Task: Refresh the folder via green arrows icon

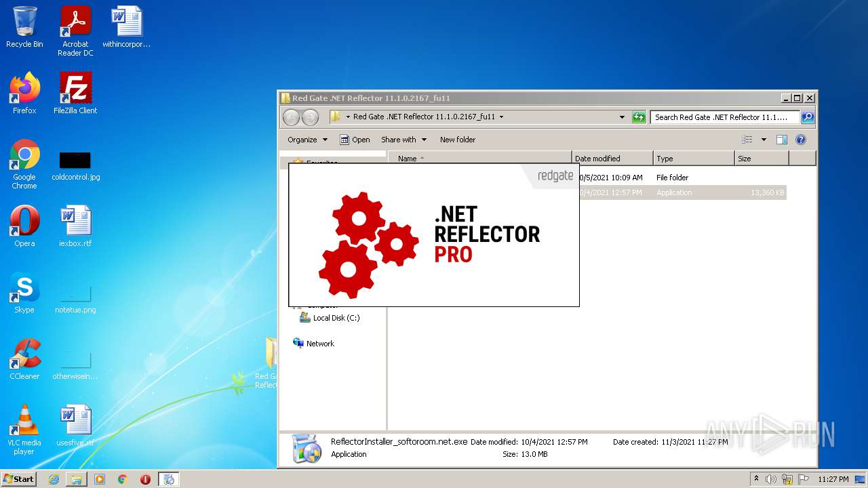Action: [x=639, y=117]
